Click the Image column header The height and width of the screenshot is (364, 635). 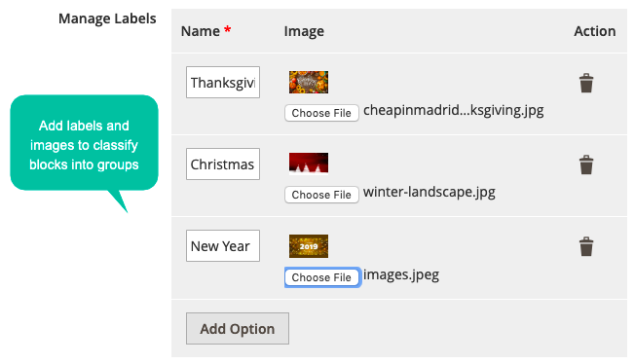(304, 31)
